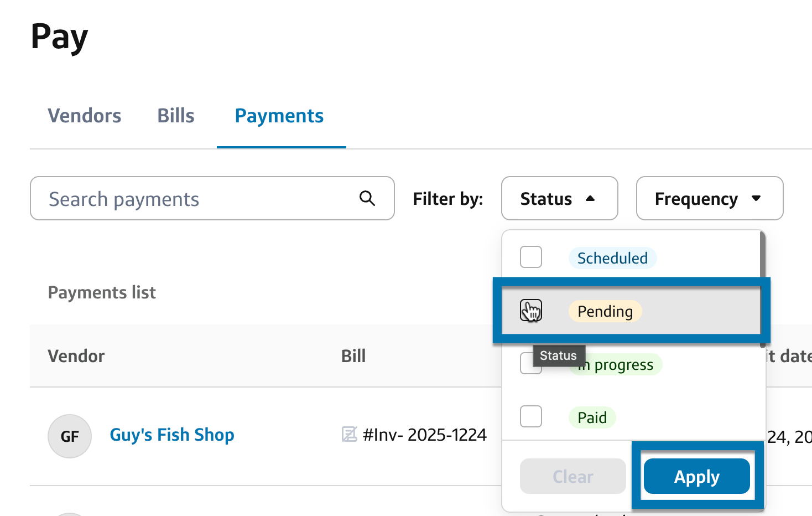Open the Guy's Fish Shop vendor link
Viewport: 812px width, 516px height.
click(x=172, y=435)
